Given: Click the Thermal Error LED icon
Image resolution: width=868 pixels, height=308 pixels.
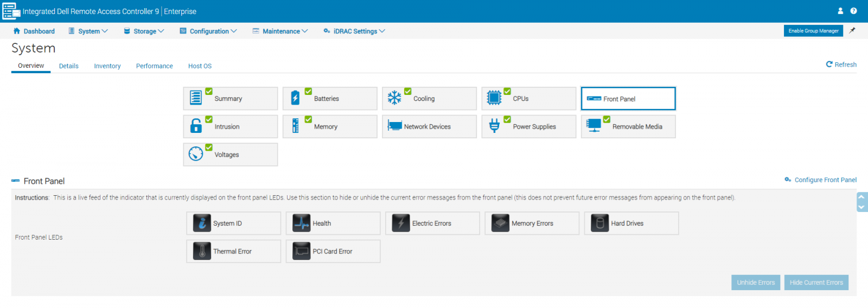Looking at the screenshot, I should (202, 251).
